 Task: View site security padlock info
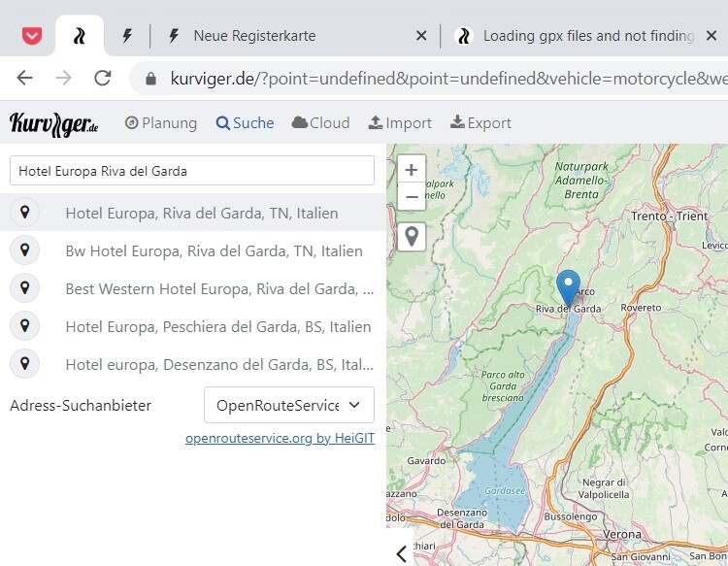click(x=150, y=79)
